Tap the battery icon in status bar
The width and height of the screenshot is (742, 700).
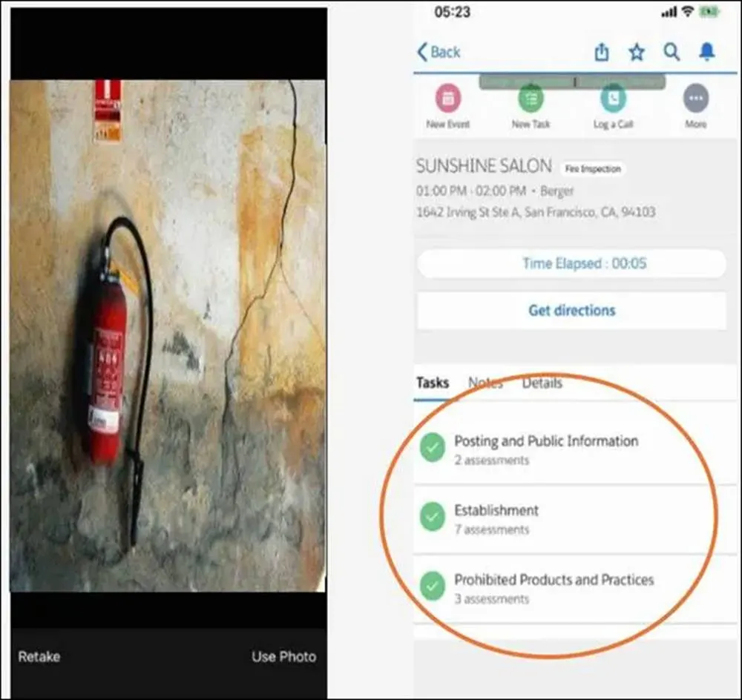[709, 12]
